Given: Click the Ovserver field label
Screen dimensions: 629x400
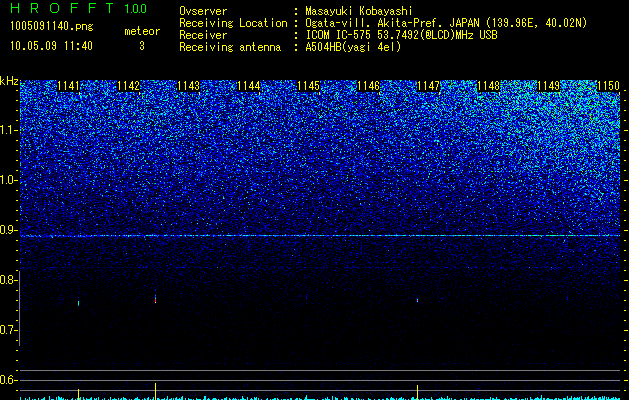Looking at the screenshot, I should coord(203,11).
